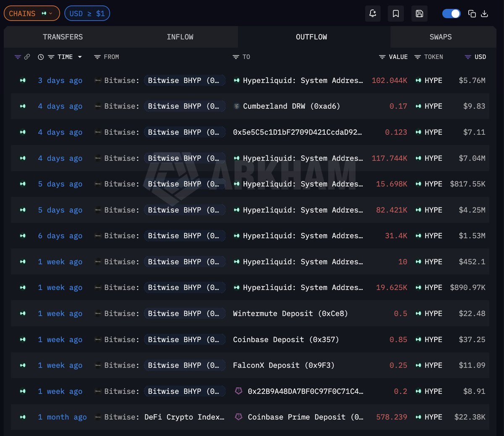Open the VALUE column filter

pos(382,57)
